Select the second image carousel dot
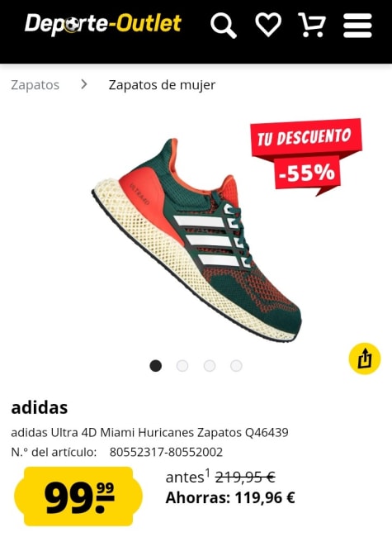This screenshot has height=537, width=392. tap(182, 365)
